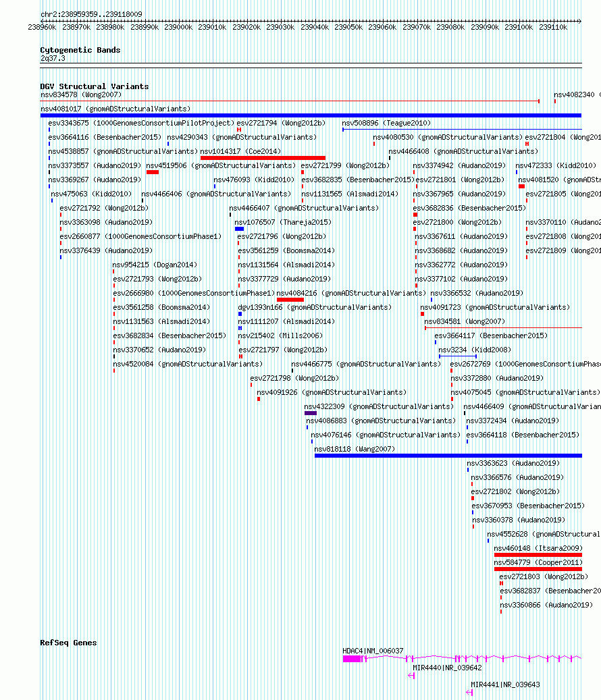Select the nsv584779 (Cooper2011) red bar
601x700 pixels.
click(x=538, y=569)
